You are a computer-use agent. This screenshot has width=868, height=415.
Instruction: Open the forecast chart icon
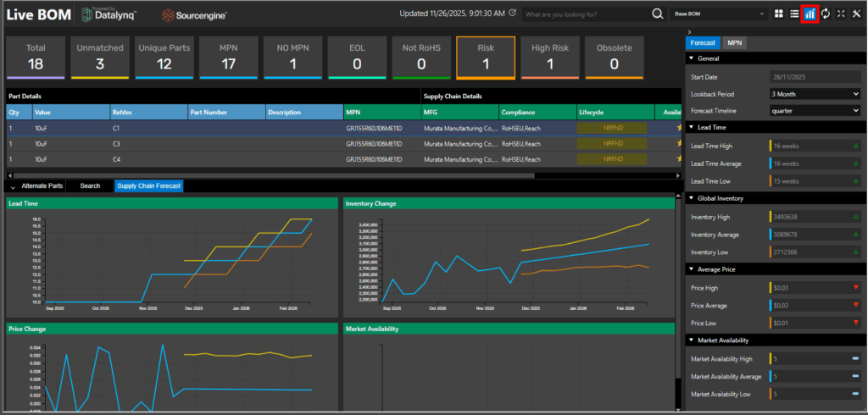coord(810,14)
